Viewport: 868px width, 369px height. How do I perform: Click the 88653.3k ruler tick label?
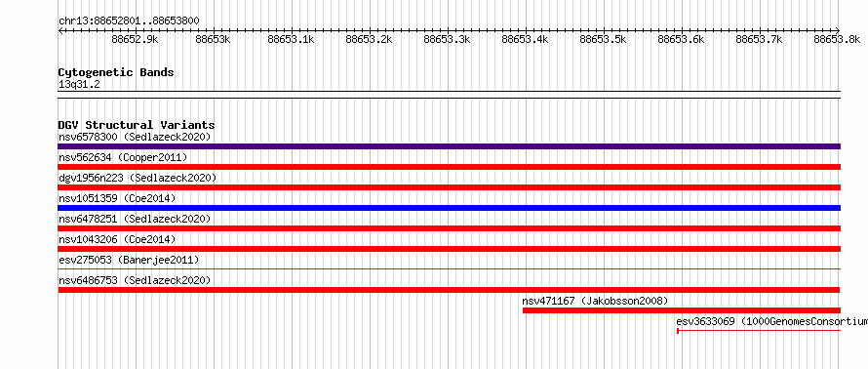448,39
